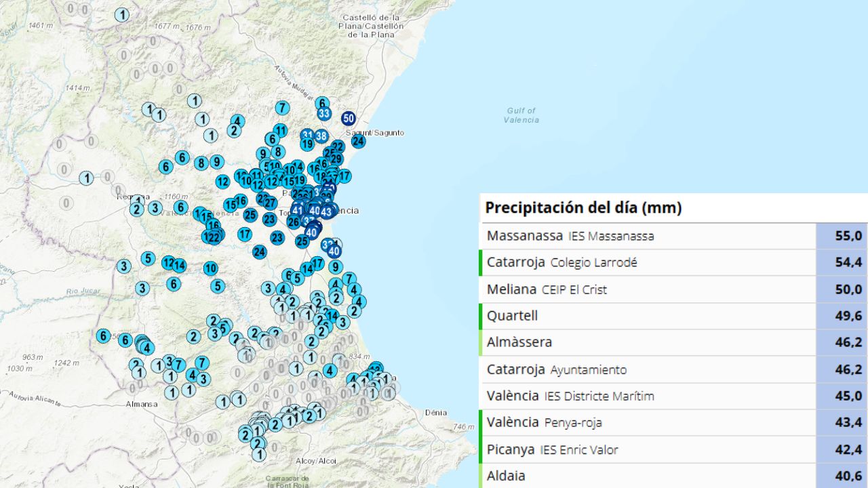Click the 43 marker over València city
868x488 pixels.
(326, 212)
